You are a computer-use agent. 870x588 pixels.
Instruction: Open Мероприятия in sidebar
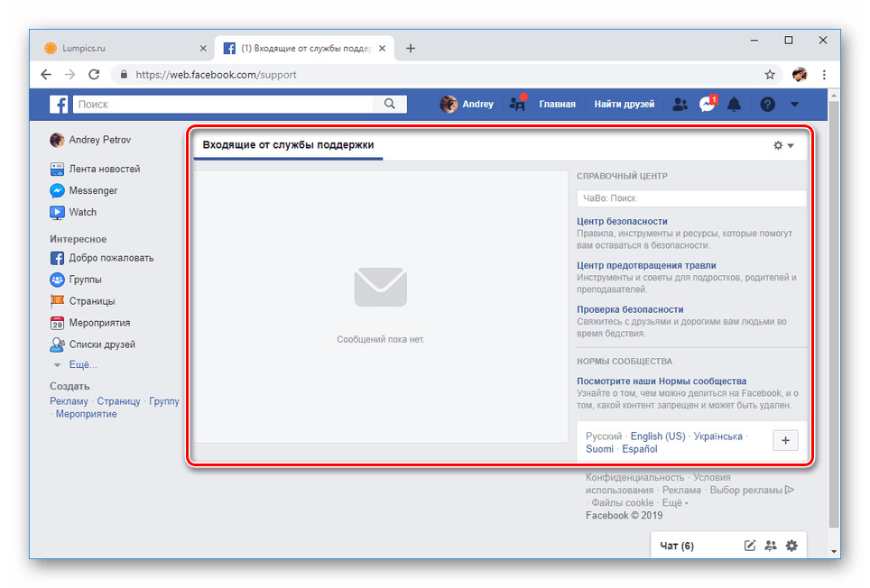[x=90, y=323]
